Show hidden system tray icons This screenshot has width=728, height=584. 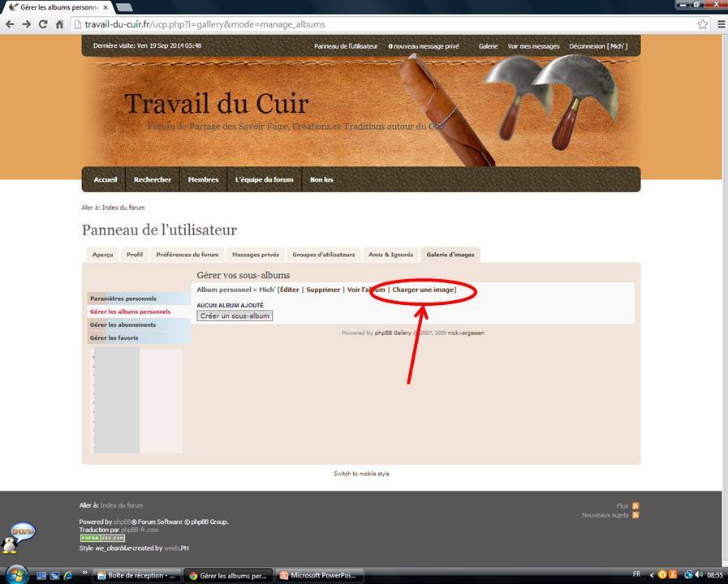tap(651, 575)
